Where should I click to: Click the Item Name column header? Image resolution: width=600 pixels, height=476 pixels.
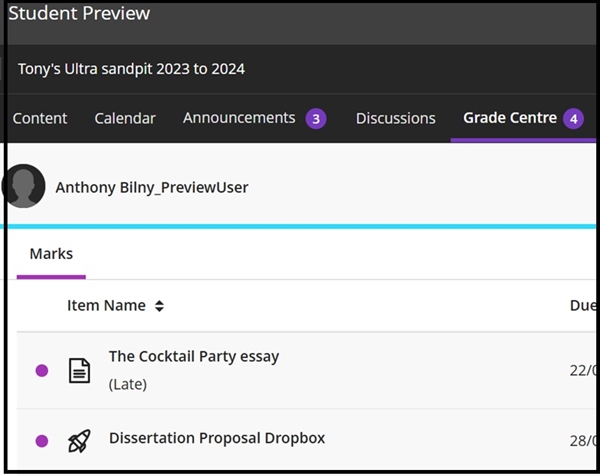pyautogui.click(x=106, y=306)
